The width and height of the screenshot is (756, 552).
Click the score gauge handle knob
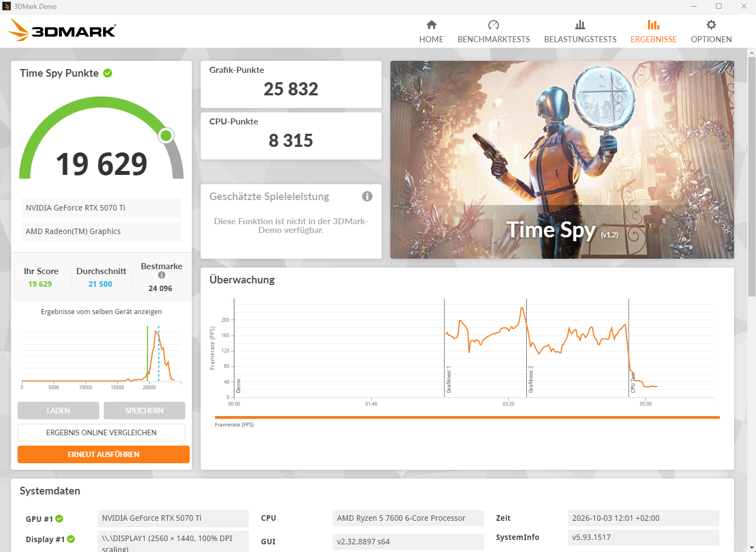(166, 135)
